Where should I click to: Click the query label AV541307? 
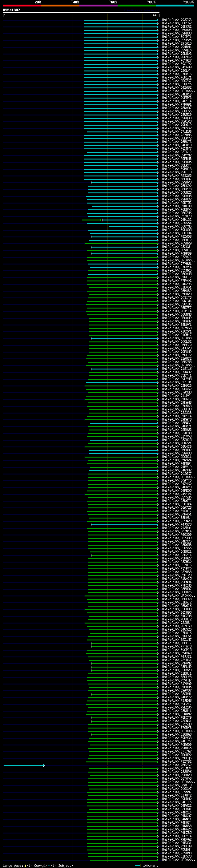11,10
